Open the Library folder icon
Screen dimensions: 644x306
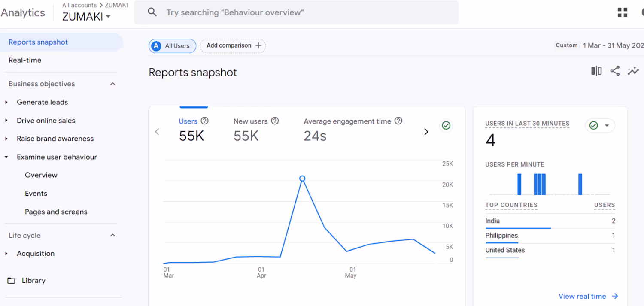coord(12,281)
